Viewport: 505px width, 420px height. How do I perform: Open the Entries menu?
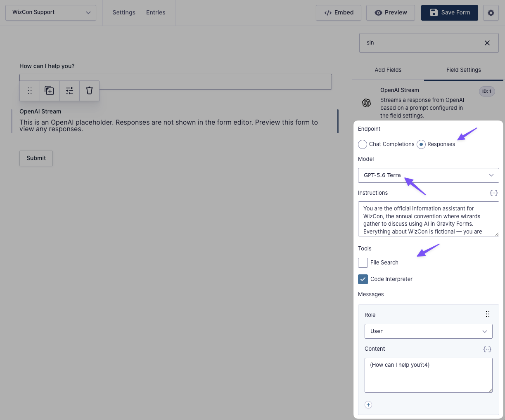[x=156, y=12]
